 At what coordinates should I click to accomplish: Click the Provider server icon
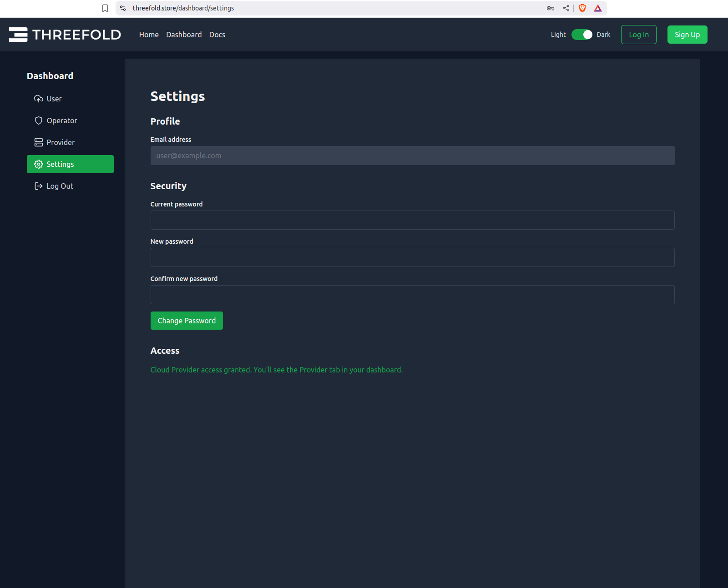tap(39, 142)
